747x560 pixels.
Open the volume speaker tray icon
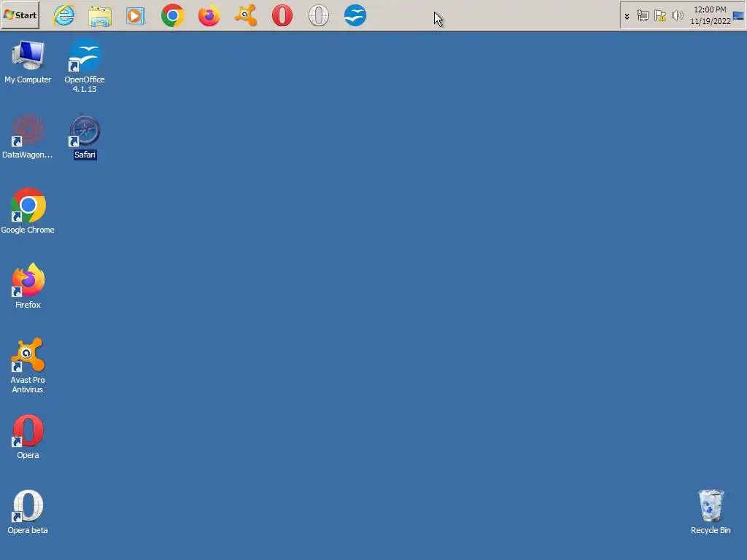(677, 16)
